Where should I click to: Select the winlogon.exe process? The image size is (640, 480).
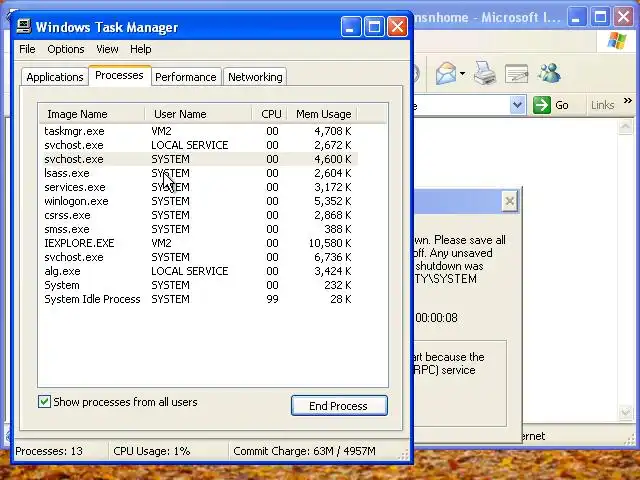point(198,201)
